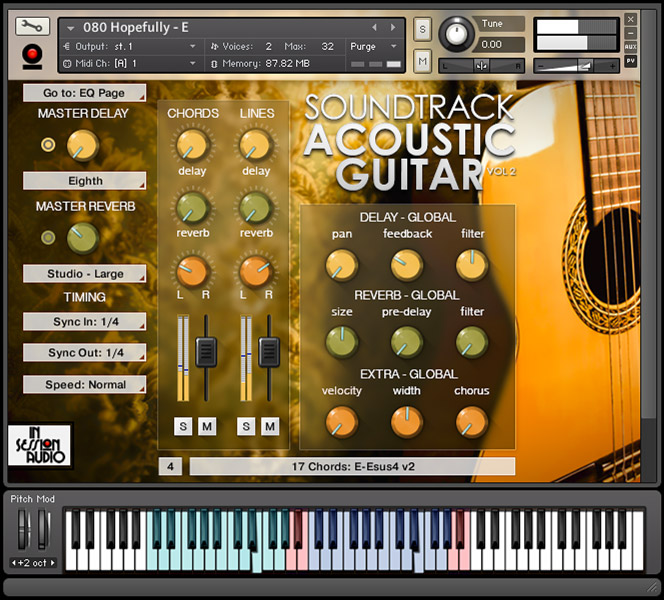This screenshot has width=664, height=600.
Task: Click the Max voices value 32
Action: point(327,46)
